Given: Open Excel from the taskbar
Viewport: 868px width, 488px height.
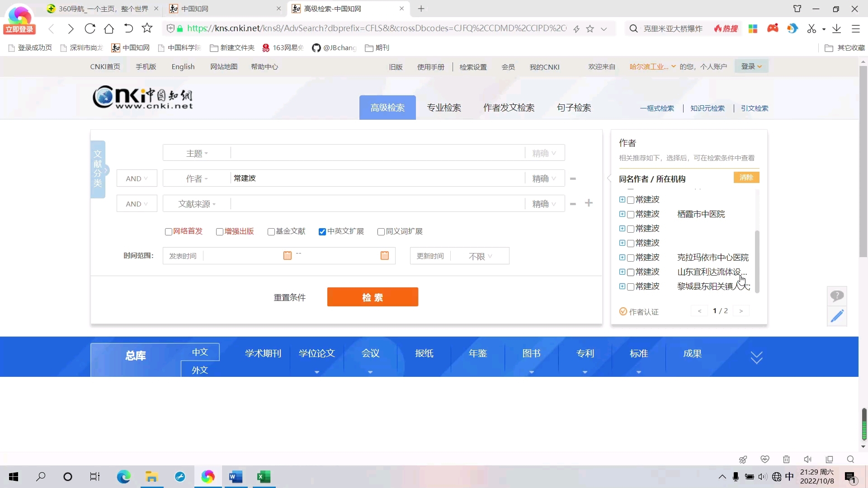Looking at the screenshot, I should pos(264,477).
